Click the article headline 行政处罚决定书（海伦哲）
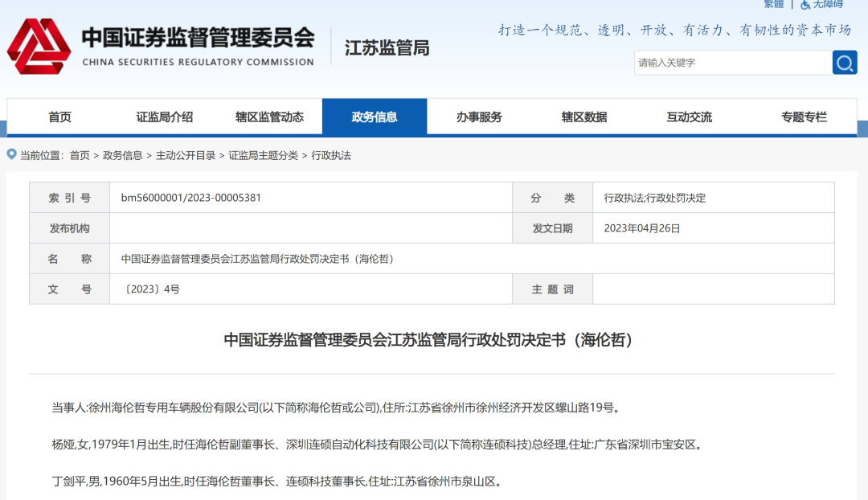 click(432, 339)
